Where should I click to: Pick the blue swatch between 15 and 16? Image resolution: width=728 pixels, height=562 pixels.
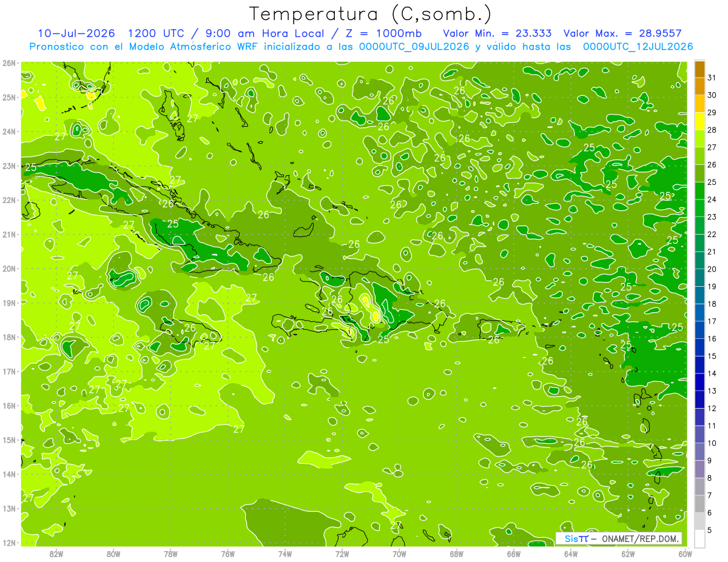[699, 347]
